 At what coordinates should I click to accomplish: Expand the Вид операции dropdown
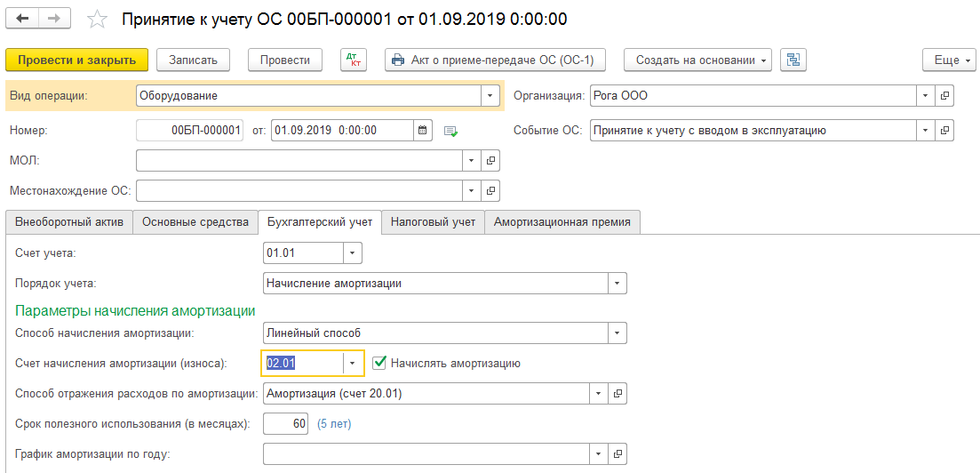[490, 95]
